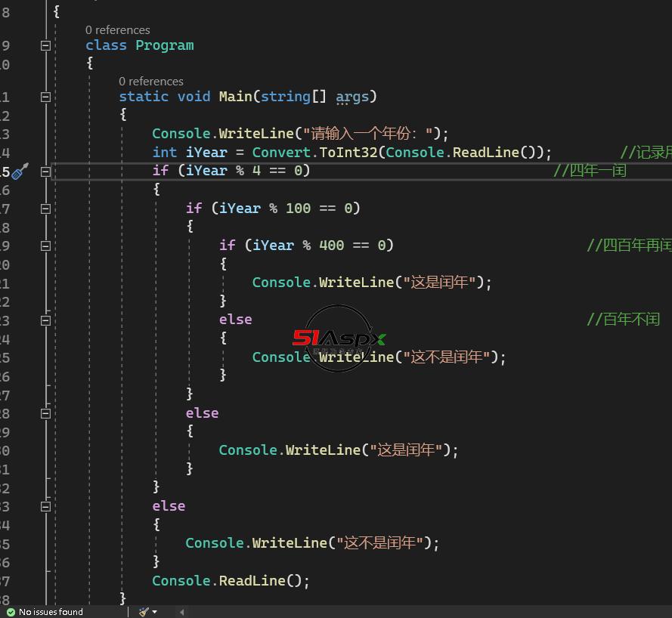Collapse the if iYear % 4 block

45,171
